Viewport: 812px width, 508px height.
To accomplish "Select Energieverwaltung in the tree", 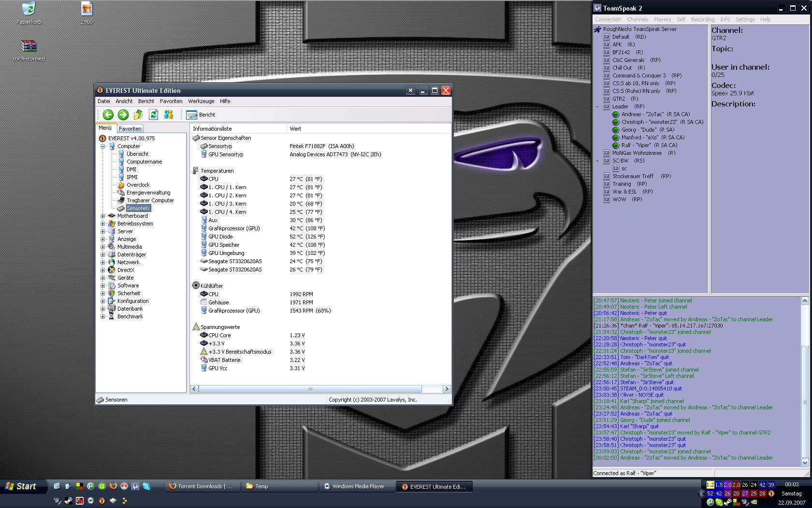I will [x=148, y=193].
